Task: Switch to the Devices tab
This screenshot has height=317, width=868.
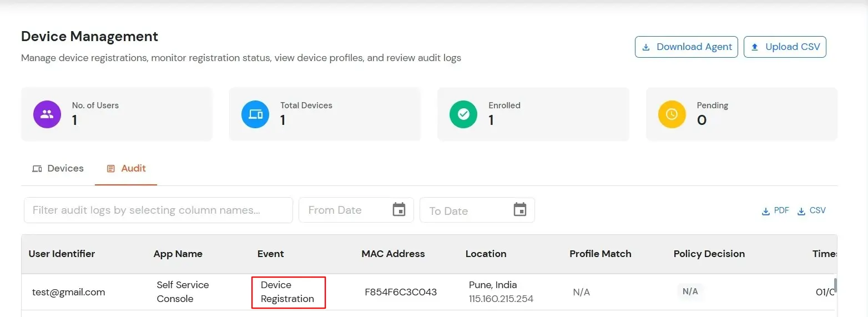Action: click(58, 168)
